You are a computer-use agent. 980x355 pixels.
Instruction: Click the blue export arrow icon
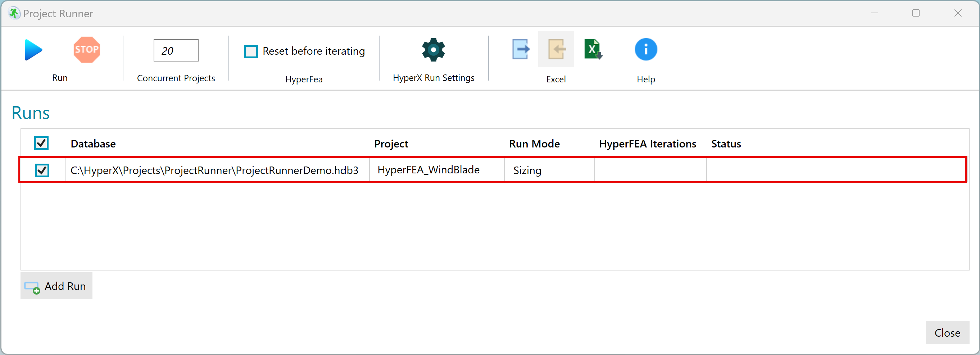click(521, 50)
